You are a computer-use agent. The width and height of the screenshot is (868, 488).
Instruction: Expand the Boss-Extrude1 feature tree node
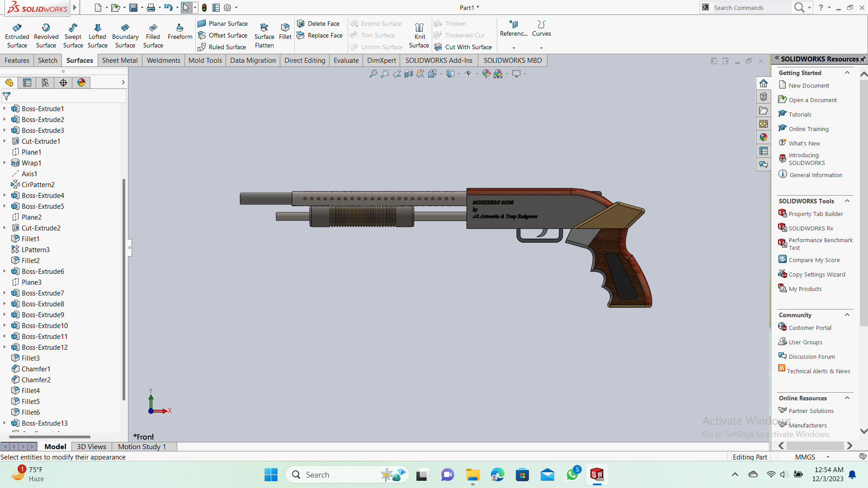[5, 108]
